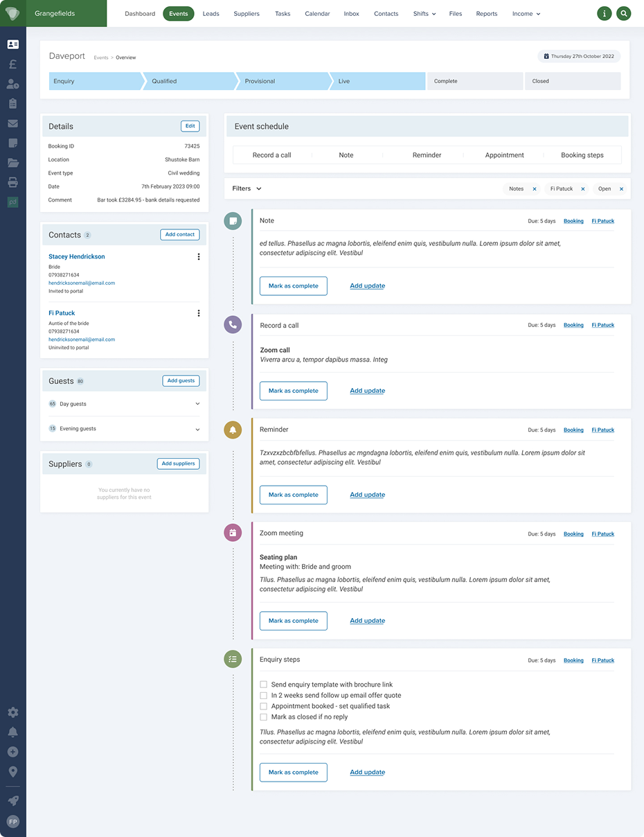Image resolution: width=644 pixels, height=837 pixels.
Task: Click Add guests button
Action: point(181,380)
